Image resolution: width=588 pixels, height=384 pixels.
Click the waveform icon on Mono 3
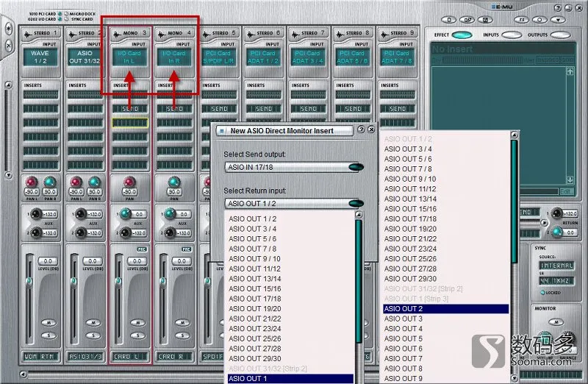click(x=117, y=35)
